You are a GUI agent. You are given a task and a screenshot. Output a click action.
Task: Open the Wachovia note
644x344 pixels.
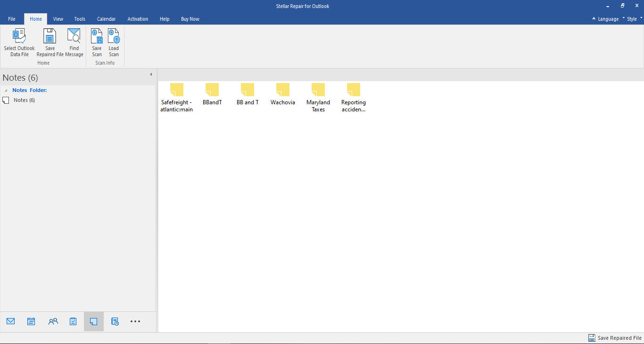point(283,94)
